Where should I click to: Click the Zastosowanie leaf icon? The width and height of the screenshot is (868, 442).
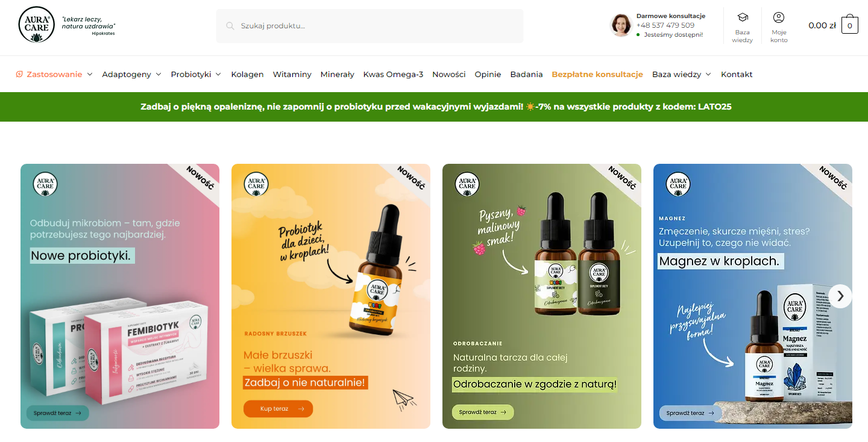coord(19,74)
